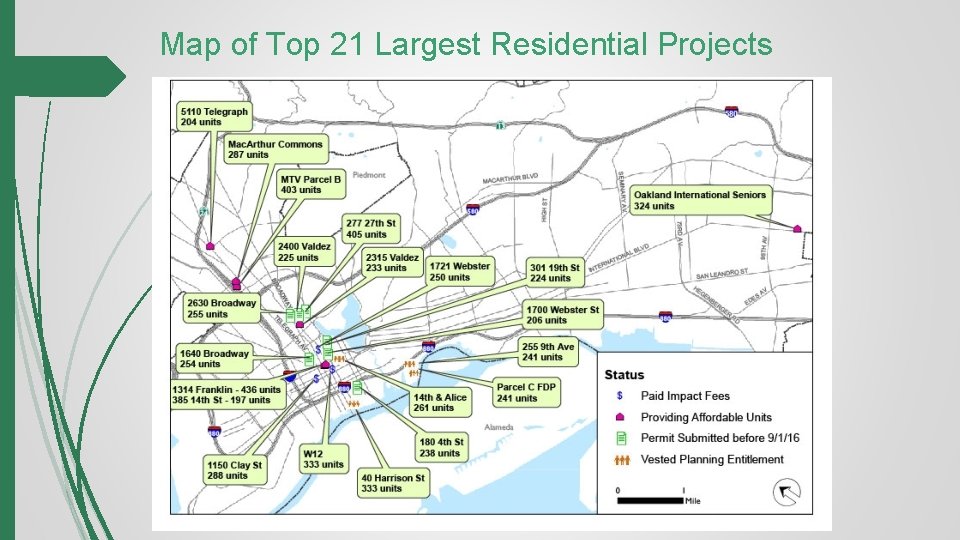Select the 180 4th St 238 units callout
The height and width of the screenshot is (540, 960).
[441, 448]
